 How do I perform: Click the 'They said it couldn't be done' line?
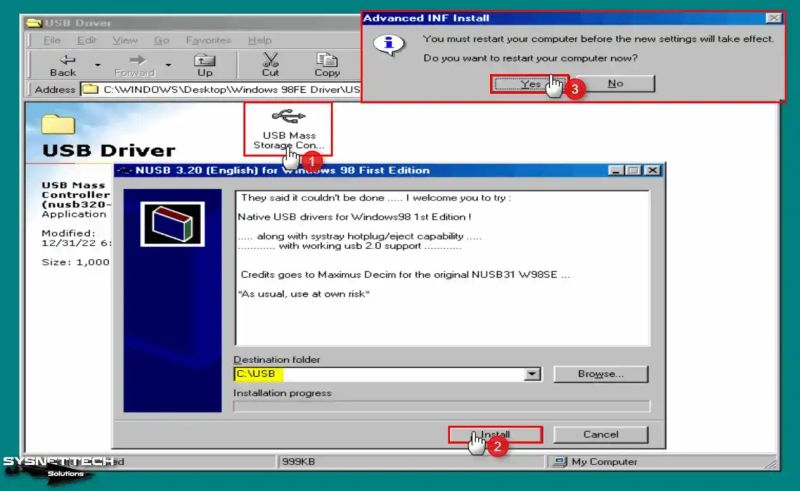click(376, 198)
